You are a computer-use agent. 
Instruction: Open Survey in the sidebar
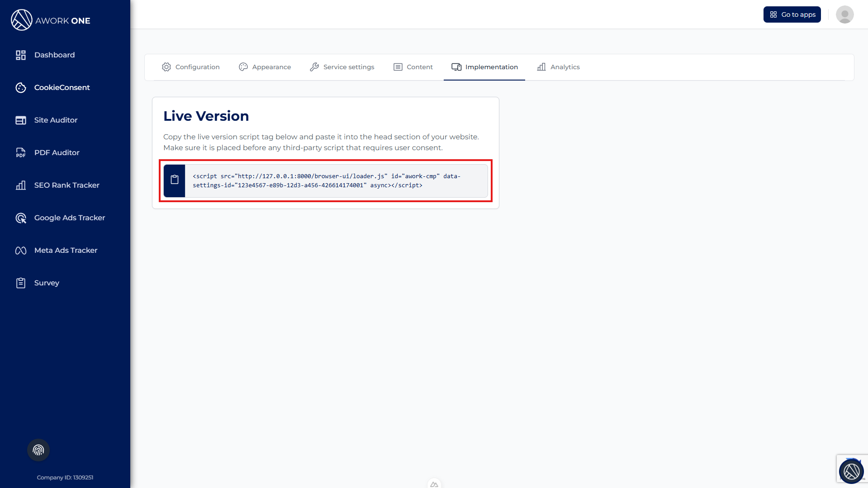(47, 283)
